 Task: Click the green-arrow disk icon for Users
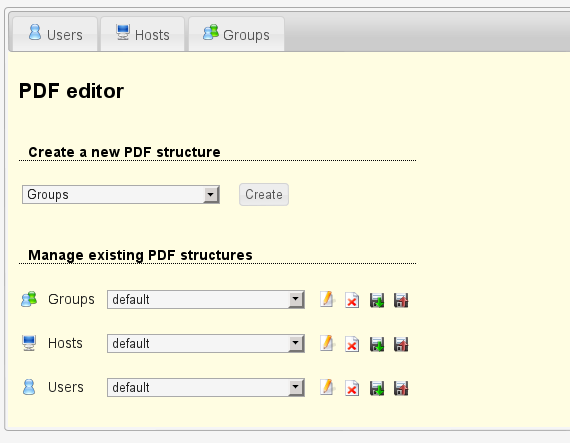coord(377,388)
